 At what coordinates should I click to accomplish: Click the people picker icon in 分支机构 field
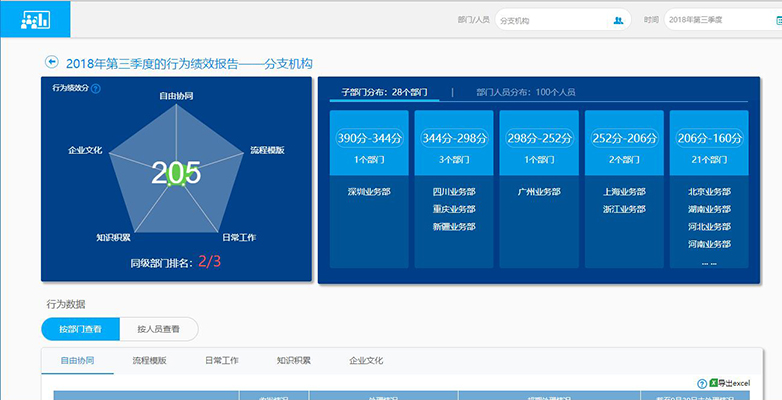(x=619, y=20)
